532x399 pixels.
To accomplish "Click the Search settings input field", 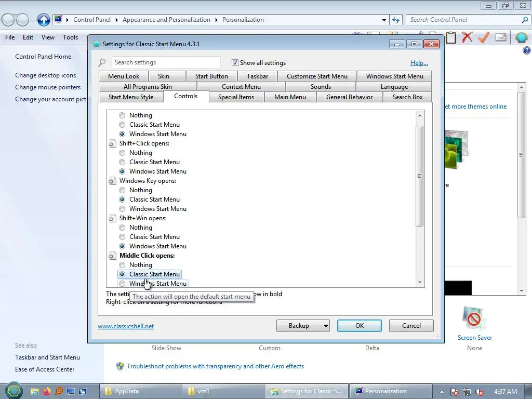I will click(x=166, y=62).
